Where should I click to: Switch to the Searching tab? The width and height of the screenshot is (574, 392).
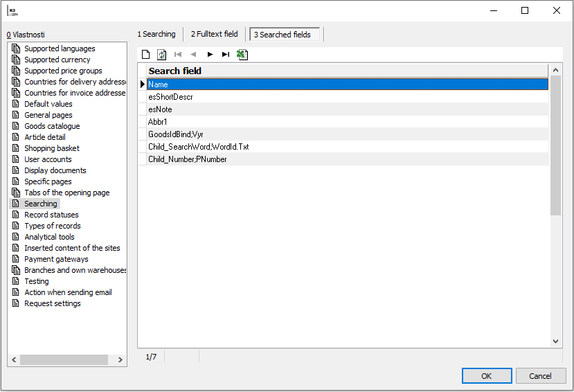156,34
